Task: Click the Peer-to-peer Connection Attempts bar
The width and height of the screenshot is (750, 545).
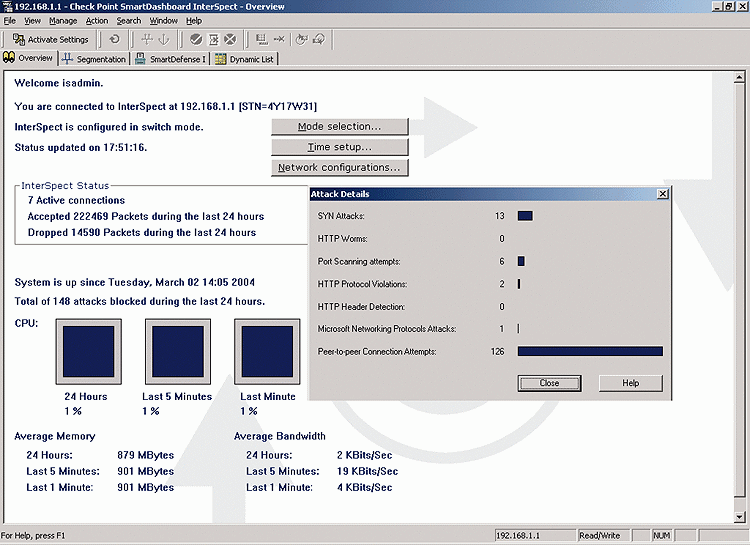Action: coord(590,351)
